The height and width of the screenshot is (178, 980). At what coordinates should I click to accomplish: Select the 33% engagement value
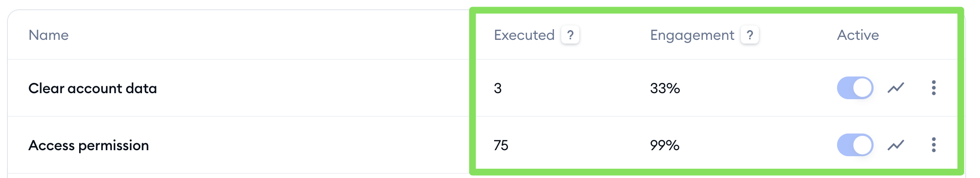coord(665,88)
